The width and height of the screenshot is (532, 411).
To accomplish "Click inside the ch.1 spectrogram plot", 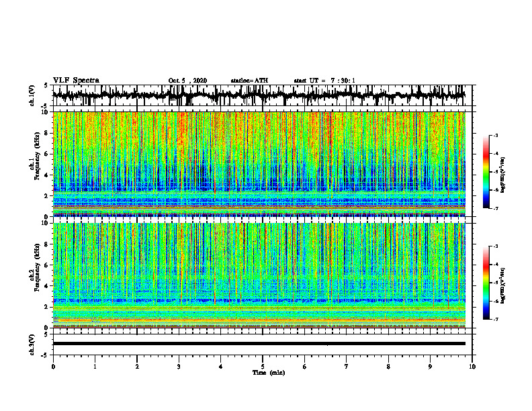I will pyautogui.click(x=259, y=164).
